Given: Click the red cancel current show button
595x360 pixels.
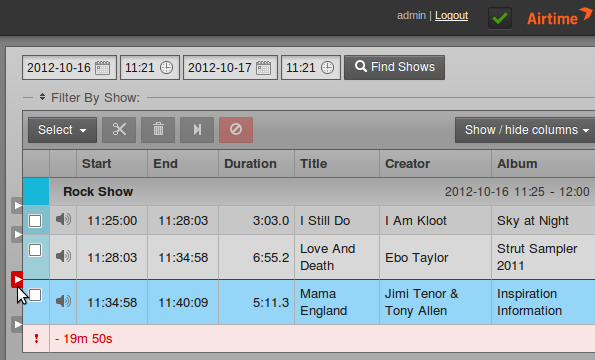Looking at the screenshot, I should [236, 130].
